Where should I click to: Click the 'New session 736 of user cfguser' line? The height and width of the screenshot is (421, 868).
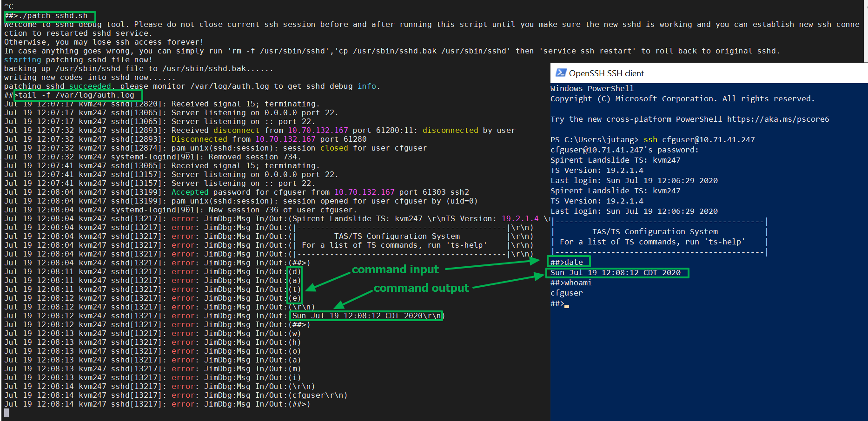click(181, 210)
